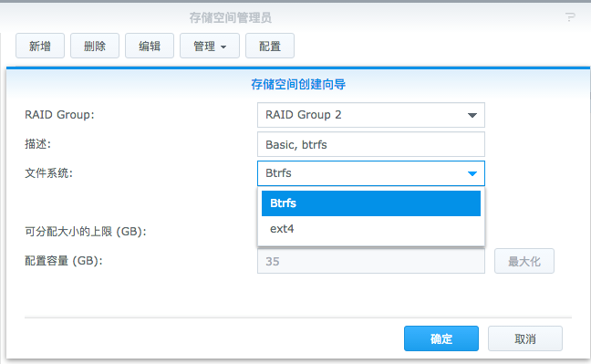This screenshot has width=591, height=364.
Task: Click the 可分配大小的上限 (GB) label
Action: click(86, 231)
